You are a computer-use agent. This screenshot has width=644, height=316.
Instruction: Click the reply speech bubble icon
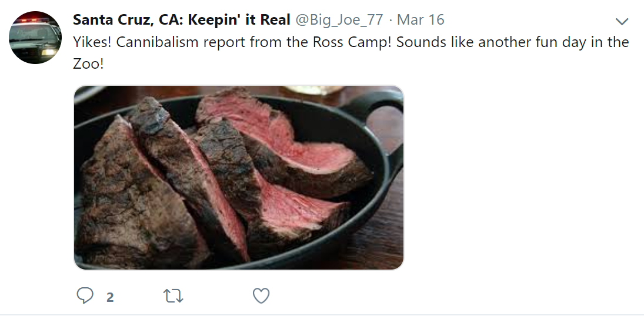point(85,295)
